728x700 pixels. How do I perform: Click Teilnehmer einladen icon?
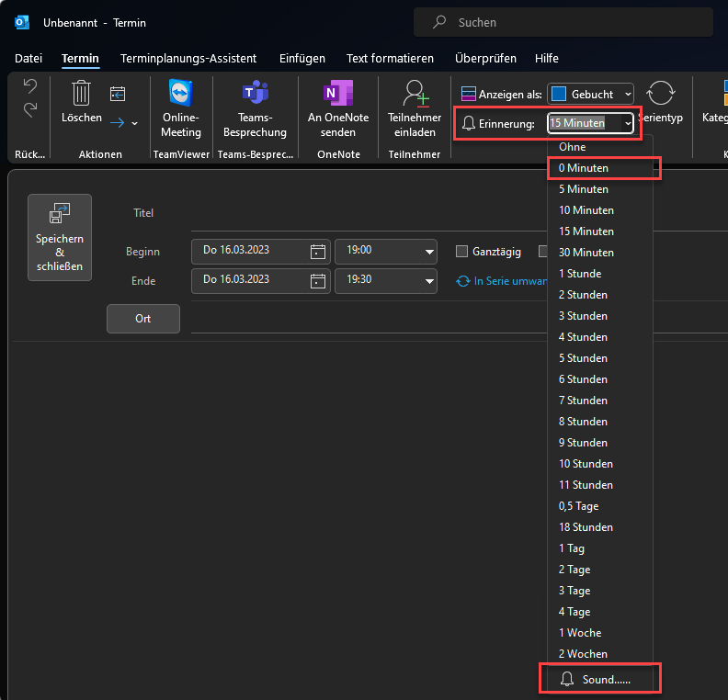pyautogui.click(x=415, y=94)
